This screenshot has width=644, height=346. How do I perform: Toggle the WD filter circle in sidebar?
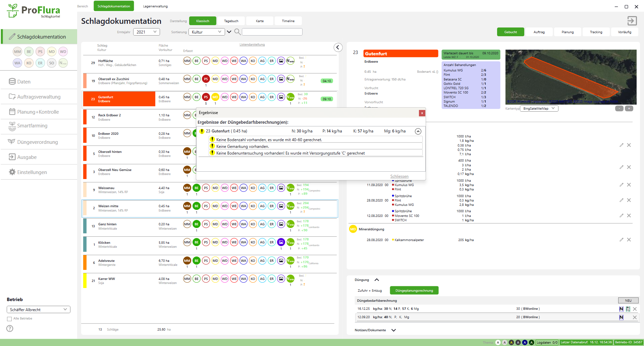click(x=63, y=52)
